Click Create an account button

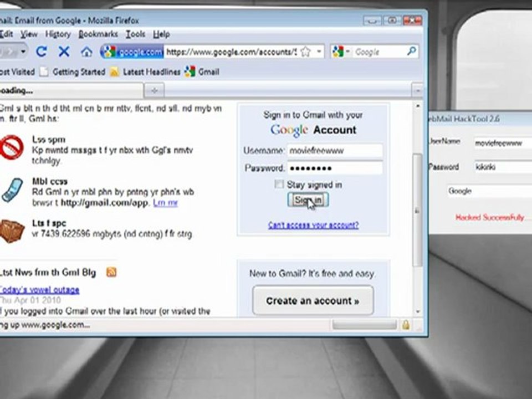pyautogui.click(x=313, y=300)
